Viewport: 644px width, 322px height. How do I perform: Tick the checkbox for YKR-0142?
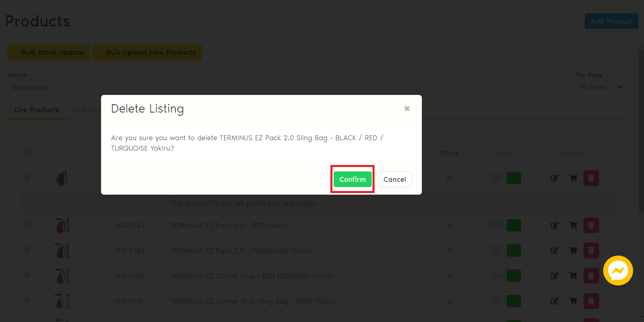coord(27,224)
